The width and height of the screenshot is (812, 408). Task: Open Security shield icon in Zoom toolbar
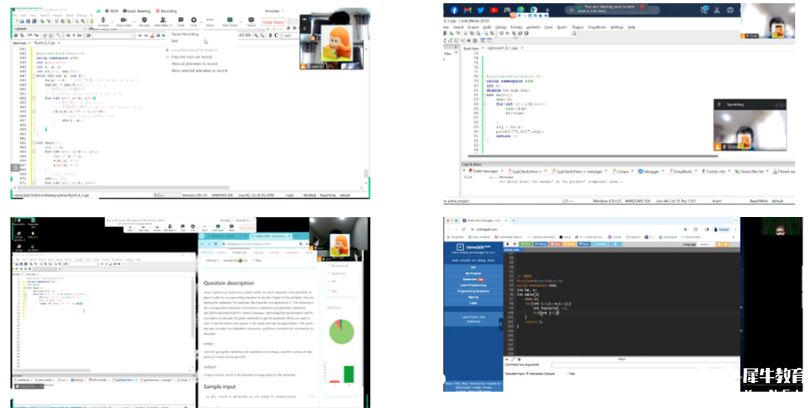click(144, 20)
